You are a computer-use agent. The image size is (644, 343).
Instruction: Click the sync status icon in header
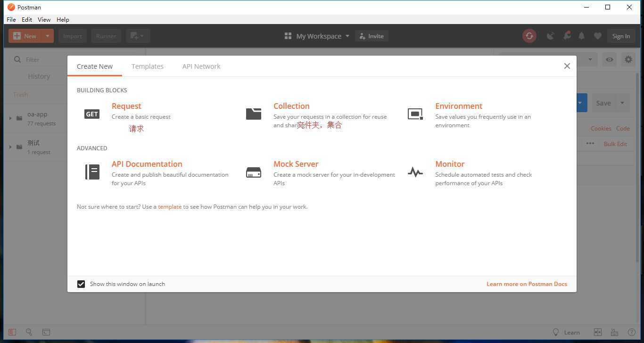tap(529, 36)
